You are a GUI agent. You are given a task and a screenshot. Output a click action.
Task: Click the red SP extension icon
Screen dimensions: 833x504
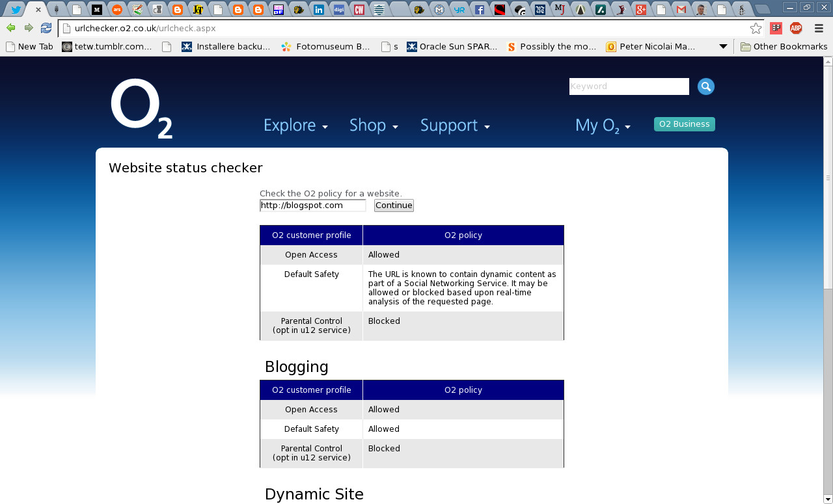tap(776, 28)
